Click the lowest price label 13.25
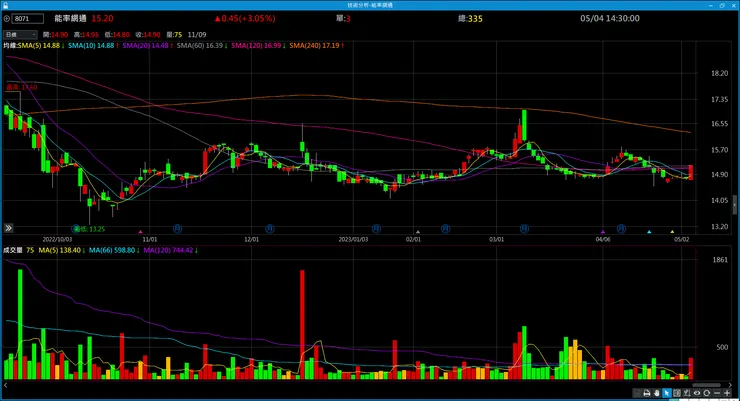The width and height of the screenshot is (740, 401). (x=89, y=229)
